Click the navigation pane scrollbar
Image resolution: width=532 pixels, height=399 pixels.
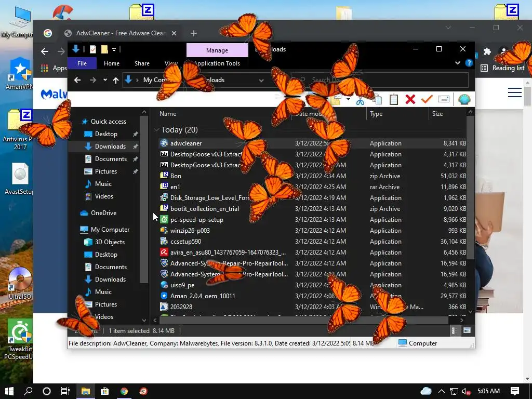pyautogui.click(x=144, y=199)
